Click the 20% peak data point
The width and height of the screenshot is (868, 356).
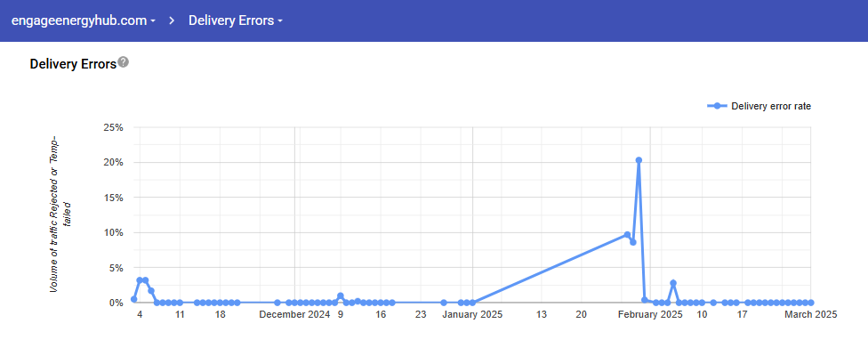[x=639, y=160]
